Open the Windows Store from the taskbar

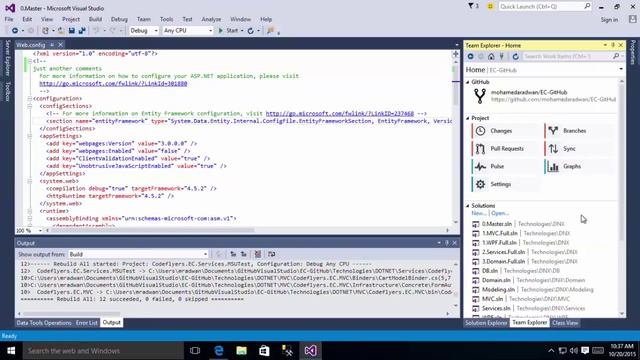[264, 351]
